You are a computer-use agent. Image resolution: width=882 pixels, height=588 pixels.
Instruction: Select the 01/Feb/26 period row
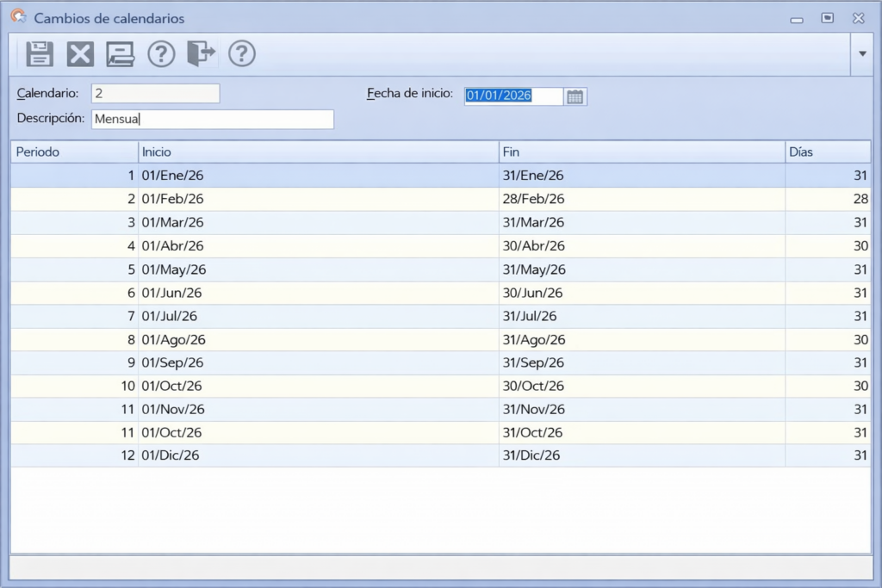pyautogui.click(x=440, y=199)
